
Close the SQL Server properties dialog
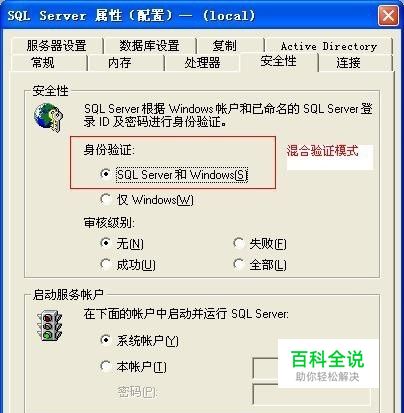[x=388, y=15]
